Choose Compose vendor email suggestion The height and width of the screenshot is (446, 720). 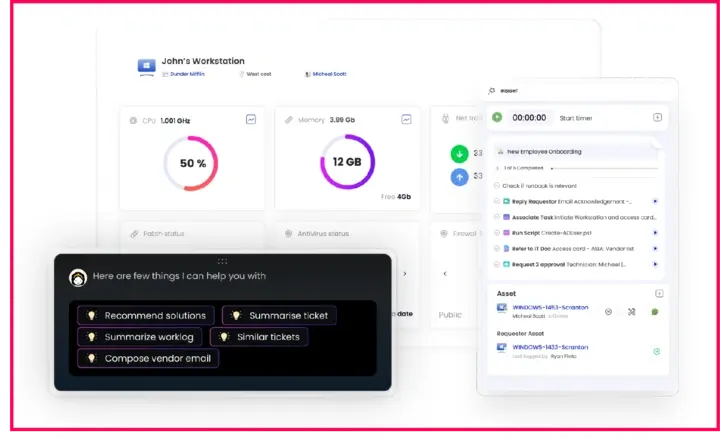[x=148, y=358]
